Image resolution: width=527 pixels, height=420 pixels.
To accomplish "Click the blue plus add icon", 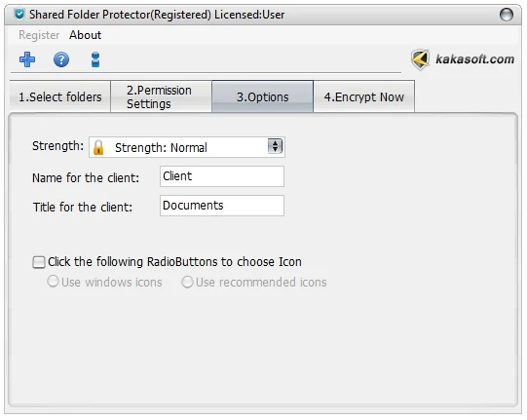I will click(27, 59).
